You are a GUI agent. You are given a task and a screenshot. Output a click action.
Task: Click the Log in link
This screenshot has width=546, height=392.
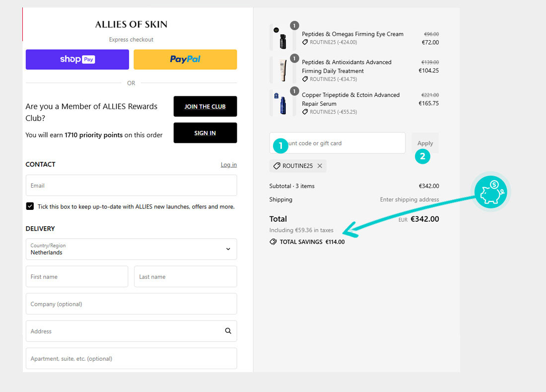click(228, 165)
